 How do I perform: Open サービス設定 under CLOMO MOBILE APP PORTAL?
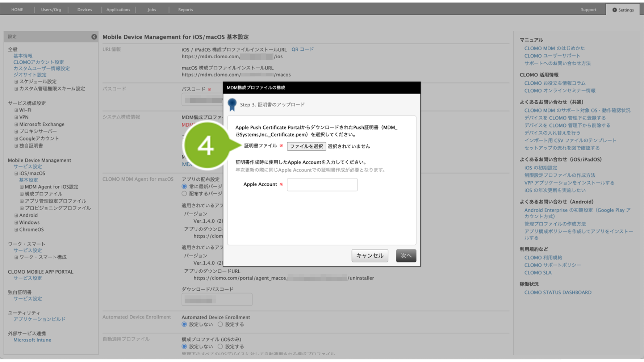point(28,278)
